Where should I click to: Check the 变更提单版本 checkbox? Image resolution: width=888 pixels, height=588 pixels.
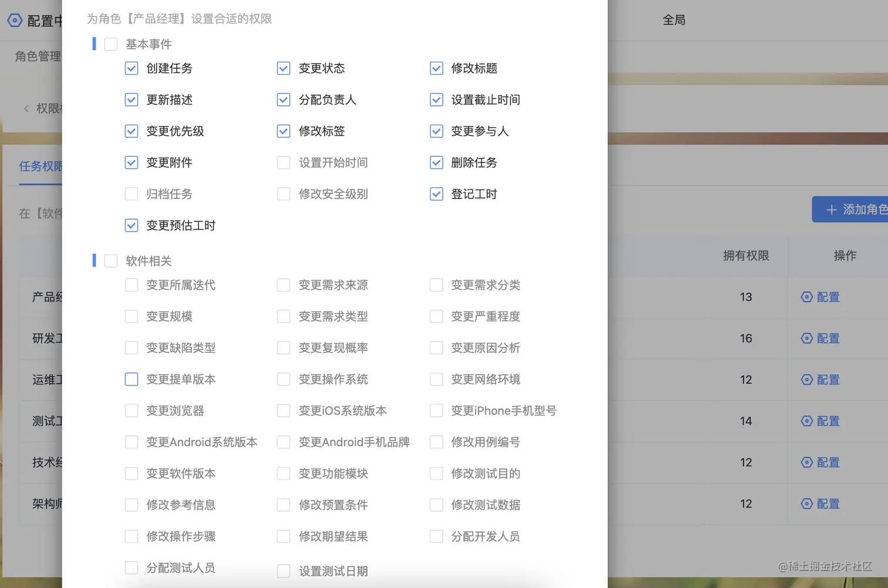pos(132,379)
